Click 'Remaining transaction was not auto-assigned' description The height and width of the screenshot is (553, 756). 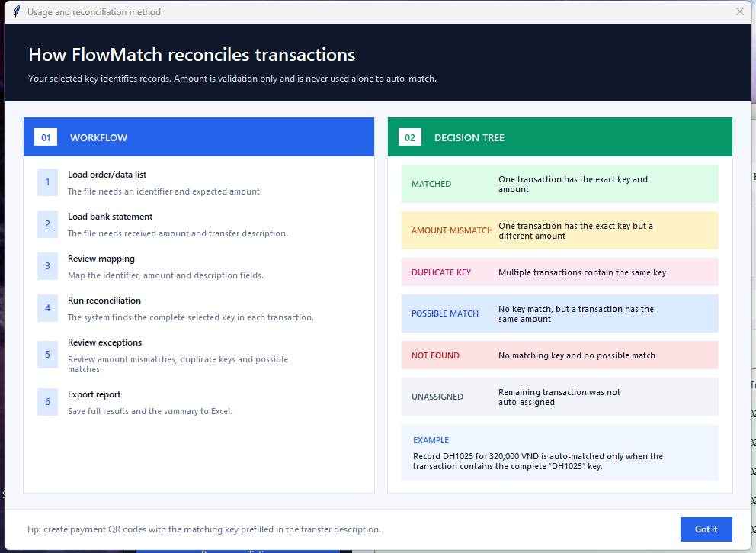[559, 397]
